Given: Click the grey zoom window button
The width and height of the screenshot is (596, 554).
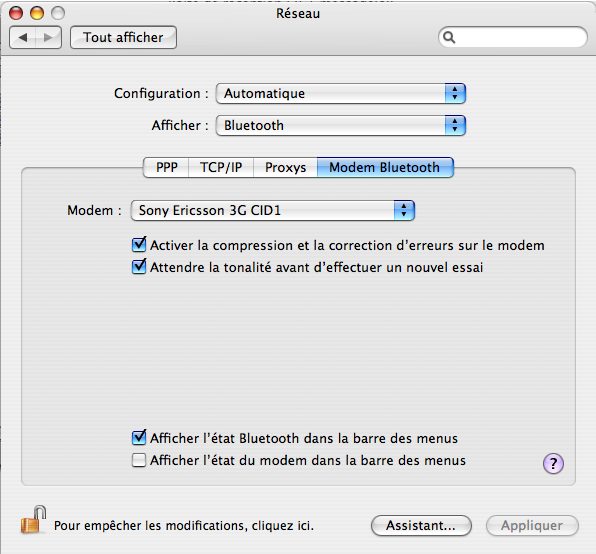Looking at the screenshot, I should tap(58, 13).
